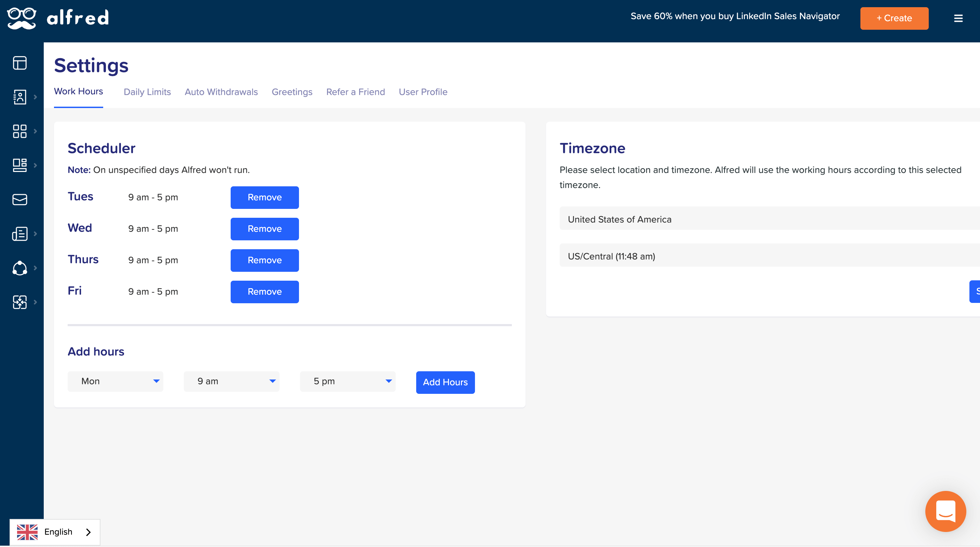Switch to the Daily Limits tab
The height and width of the screenshot is (547, 980).
(147, 92)
